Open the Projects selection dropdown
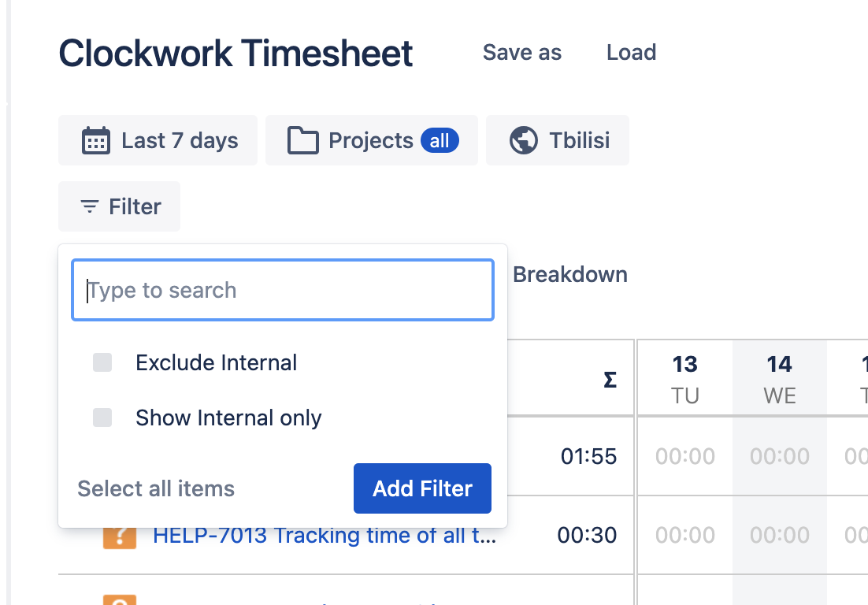The image size is (868, 605). tap(370, 139)
